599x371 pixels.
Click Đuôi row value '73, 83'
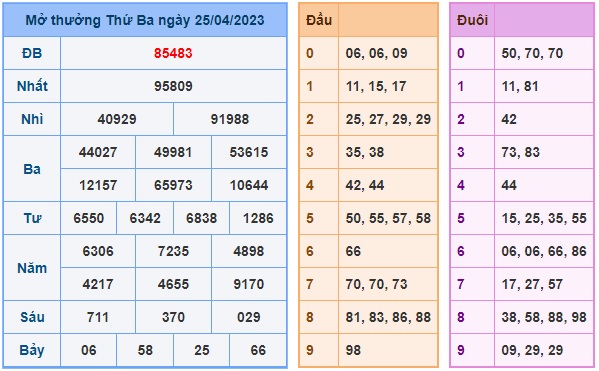(520, 152)
